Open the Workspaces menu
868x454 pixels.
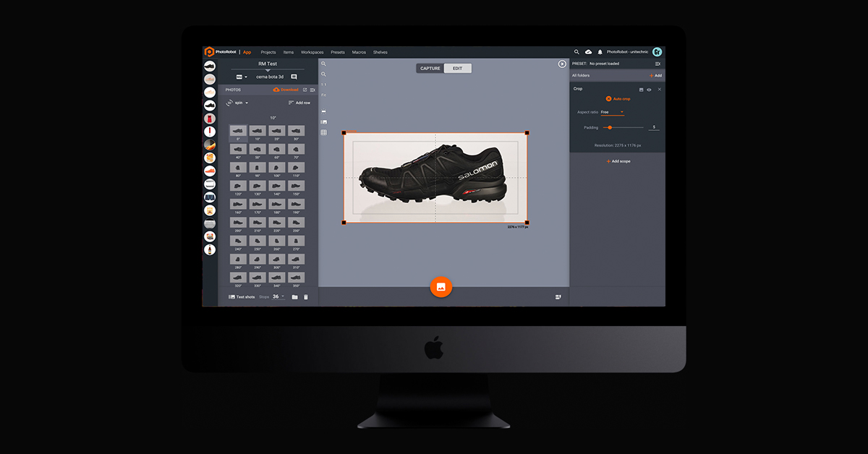pos(312,52)
